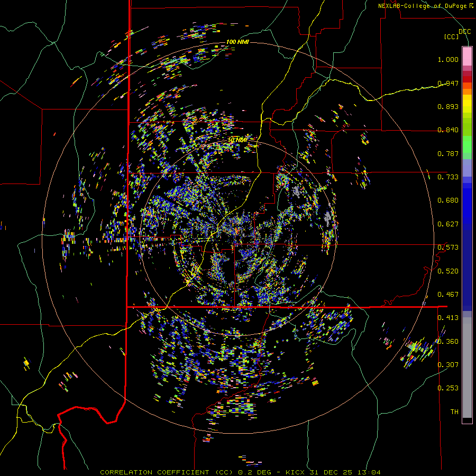Click the TH threshold label
This screenshot has height=476, width=476.
[x=454, y=412]
